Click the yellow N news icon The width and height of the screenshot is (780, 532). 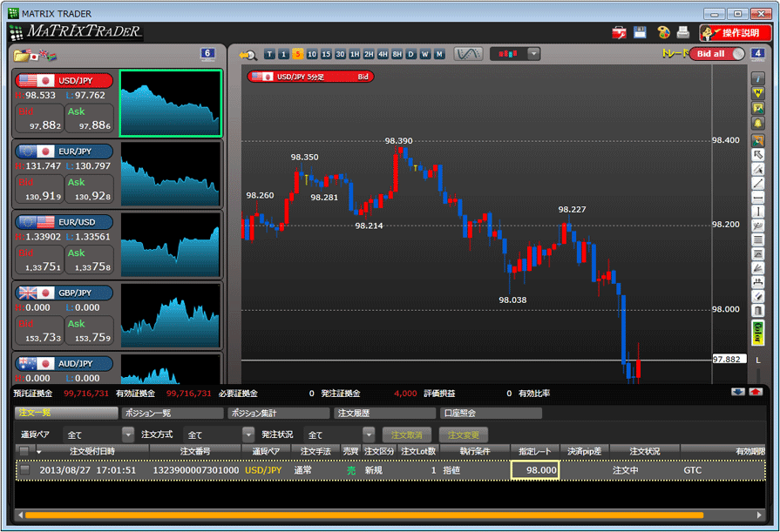pos(757,93)
